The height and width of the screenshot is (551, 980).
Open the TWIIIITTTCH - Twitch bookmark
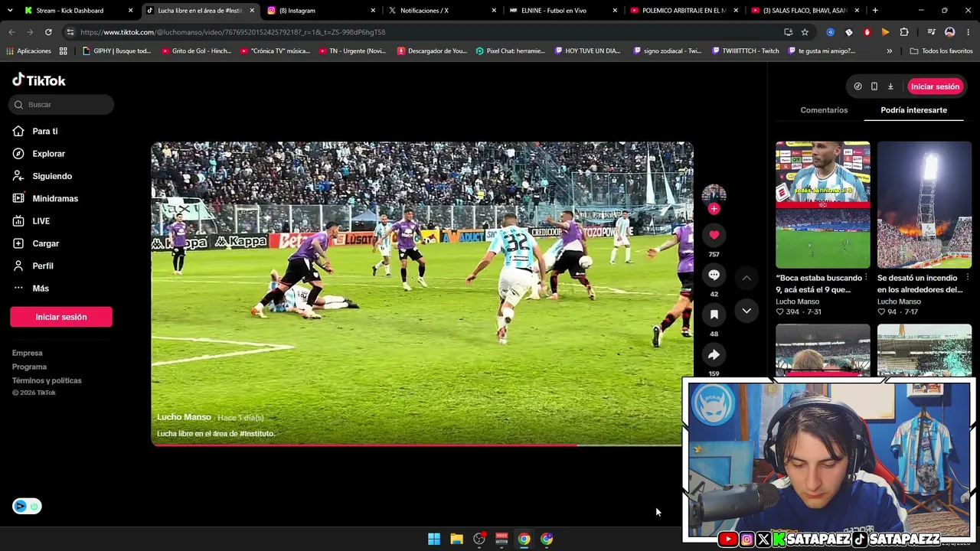[745, 51]
